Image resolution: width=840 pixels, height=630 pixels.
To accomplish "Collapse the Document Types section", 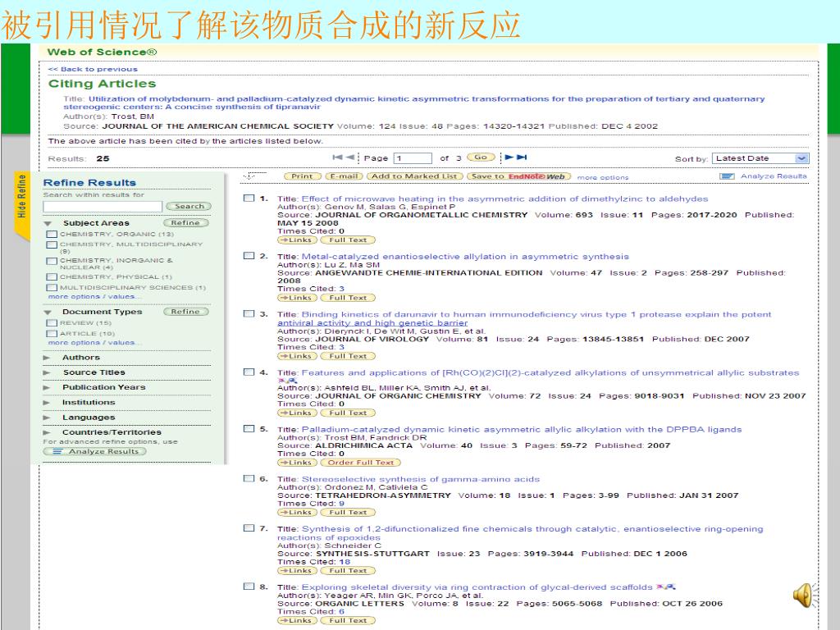I will (x=48, y=312).
